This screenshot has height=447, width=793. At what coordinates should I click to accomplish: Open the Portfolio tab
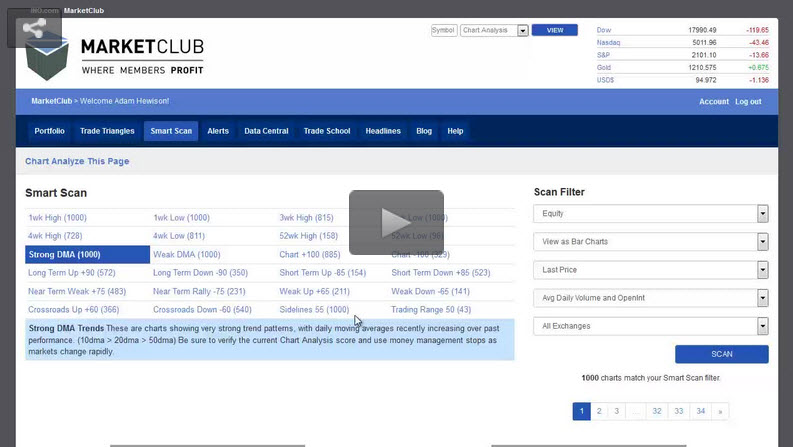click(49, 131)
